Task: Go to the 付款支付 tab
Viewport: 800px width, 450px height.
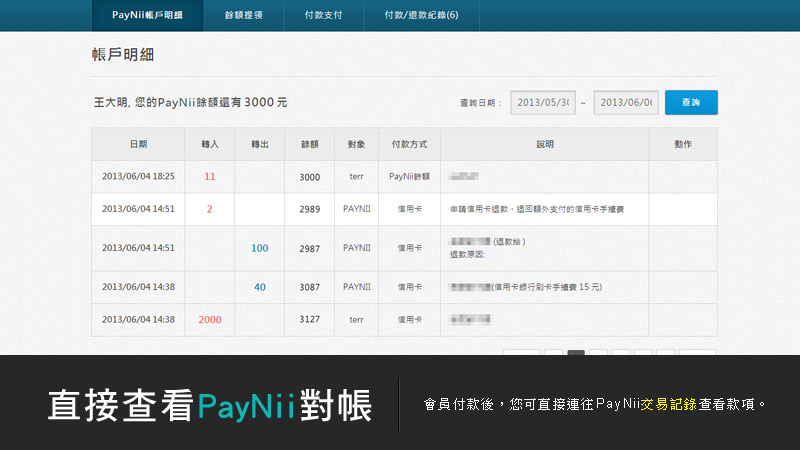Action: coord(322,15)
